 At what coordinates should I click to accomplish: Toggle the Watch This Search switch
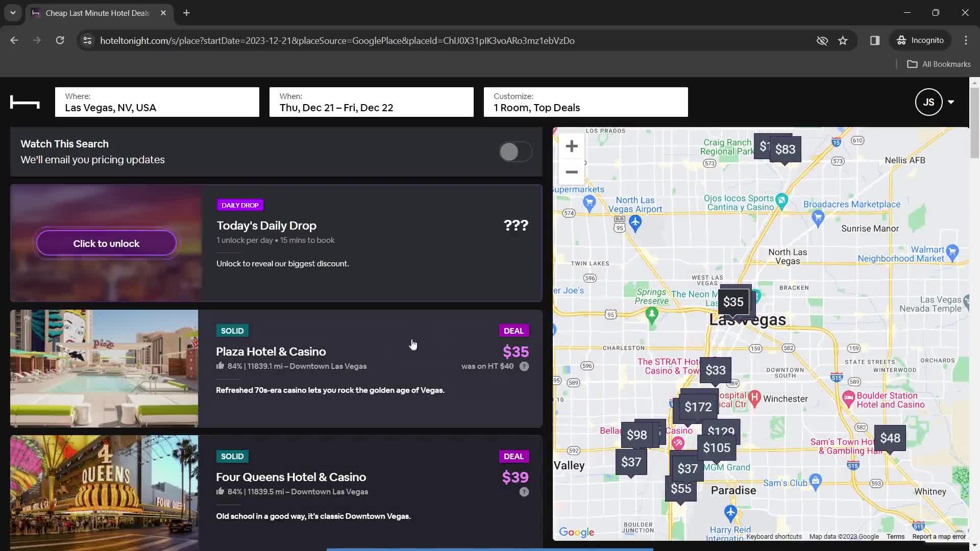pos(516,152)
